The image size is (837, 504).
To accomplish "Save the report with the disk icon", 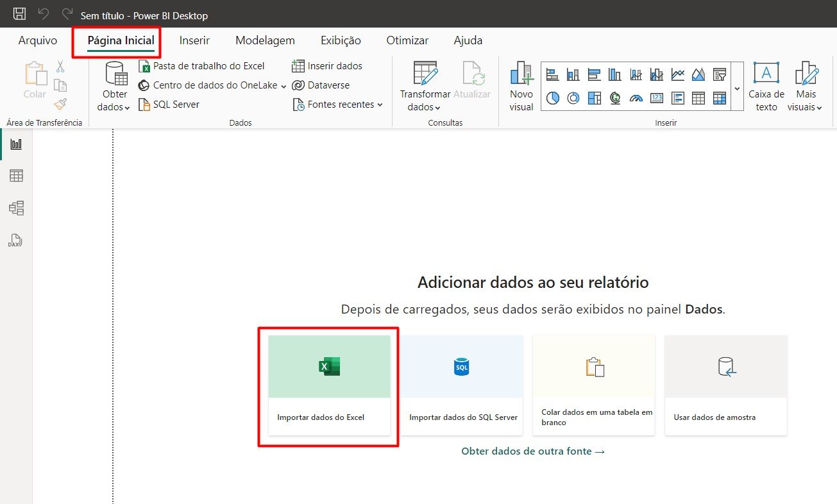I will [x=20, y=13].
